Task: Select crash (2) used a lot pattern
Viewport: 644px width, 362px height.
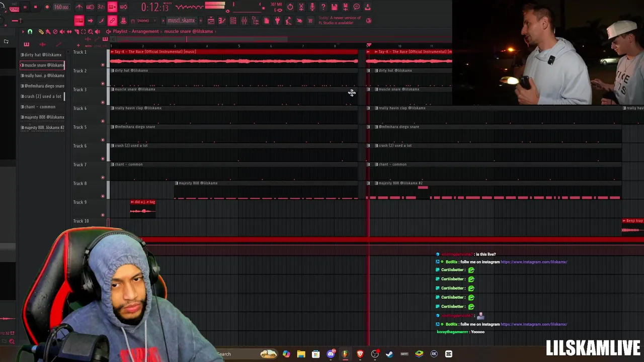Action: tap(41, 97)
